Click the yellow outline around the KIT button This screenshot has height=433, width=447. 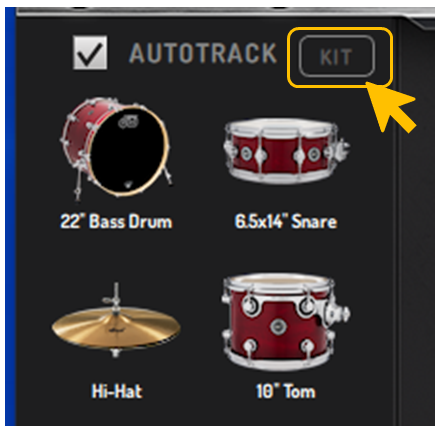point(340,57)
